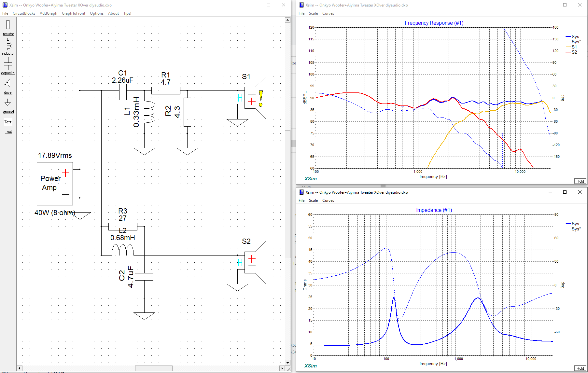This screenshot has height=373, width=588.
Task: Select resistor R1 4.7 in schematic
Action: (x=166, y=90)
